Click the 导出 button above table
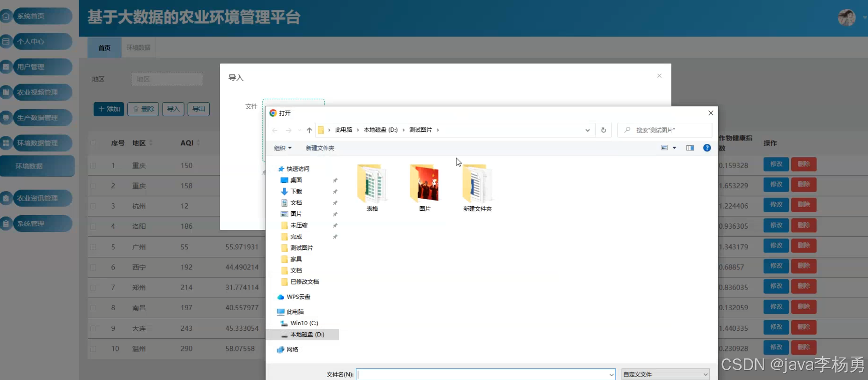 pyautogui.click(x=199, y=109)
